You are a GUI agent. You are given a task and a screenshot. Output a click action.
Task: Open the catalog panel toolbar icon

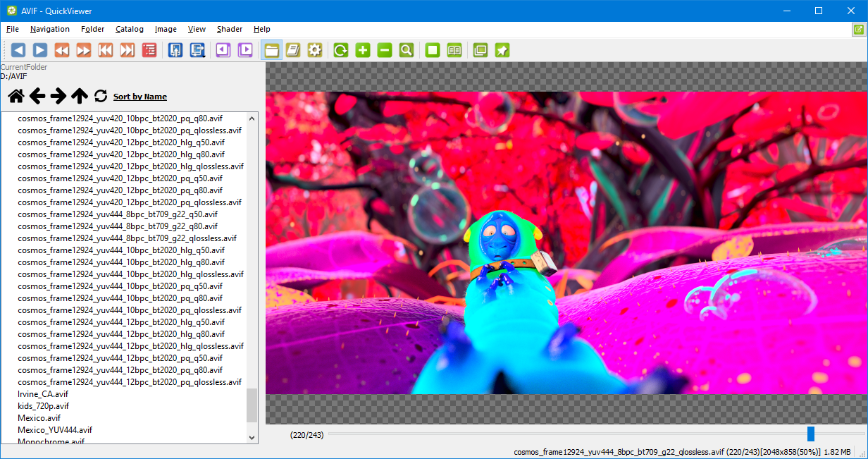click(293, 50)
